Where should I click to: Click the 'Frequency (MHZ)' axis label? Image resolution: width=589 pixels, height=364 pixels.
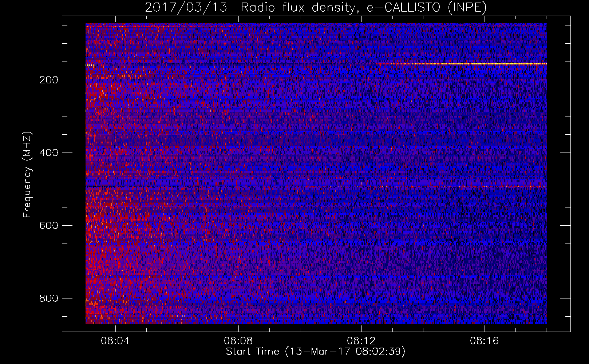coord(27,174)
